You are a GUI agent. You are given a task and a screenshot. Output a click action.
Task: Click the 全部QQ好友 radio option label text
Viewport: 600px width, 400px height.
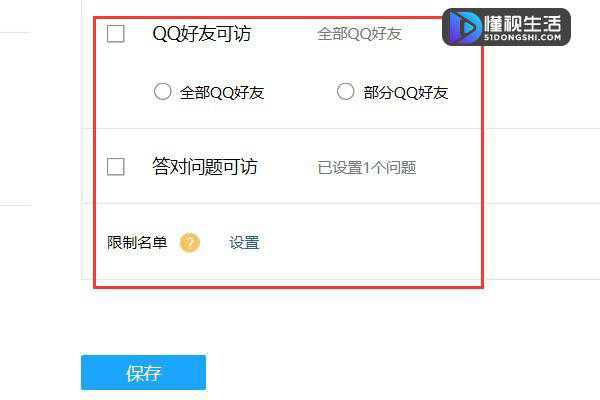click(222, 92)
